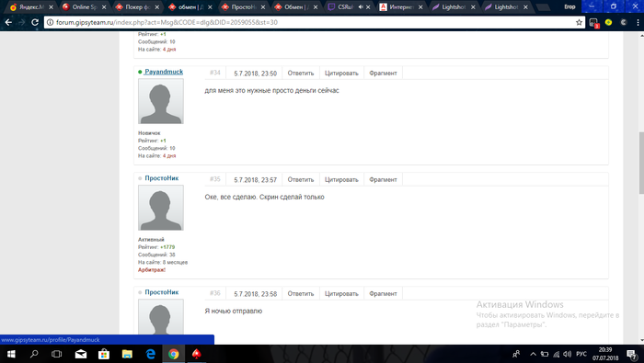Open ПростоНик profile in post #36

click(x=161, y=292)
